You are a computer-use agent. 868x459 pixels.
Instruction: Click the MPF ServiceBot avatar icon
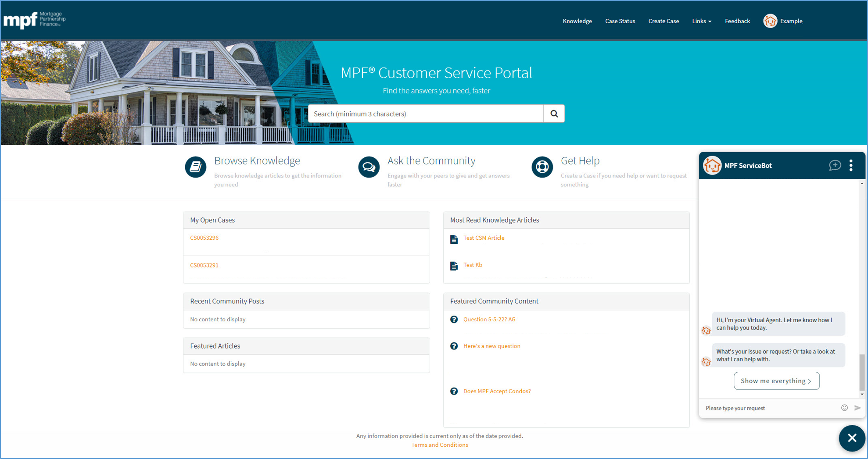[x=712, y=165]
